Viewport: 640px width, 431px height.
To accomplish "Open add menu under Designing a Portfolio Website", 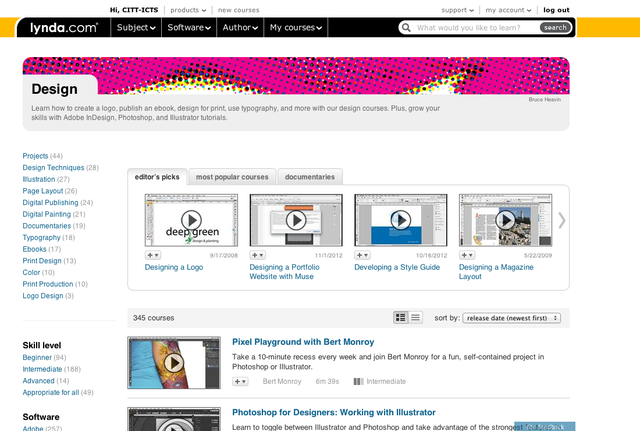I will (258, 255).
